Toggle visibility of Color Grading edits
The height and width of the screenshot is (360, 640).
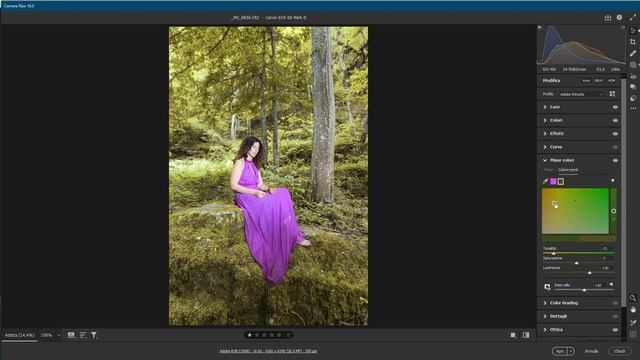tap(615, 303)
